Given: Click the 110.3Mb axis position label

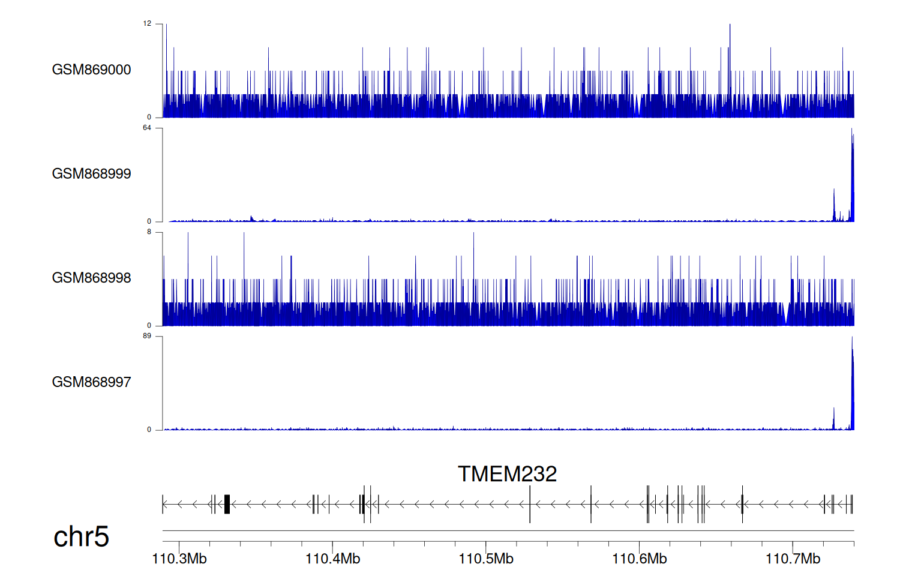Looking at the screenshot, I should (x=179, y=559).
